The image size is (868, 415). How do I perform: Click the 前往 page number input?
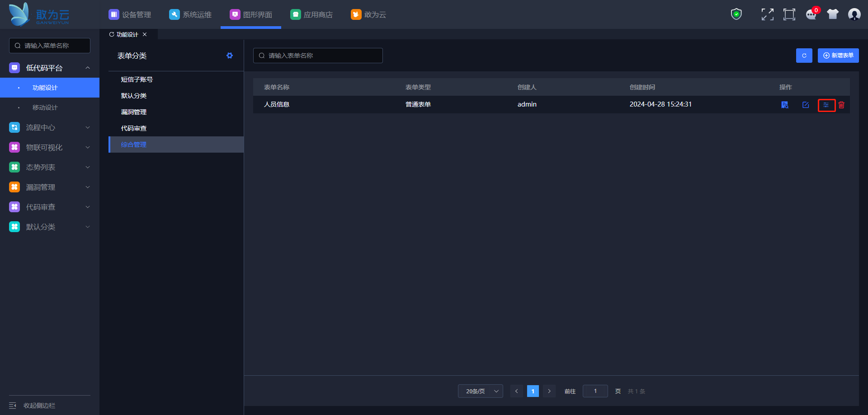[x=595, y=391]
